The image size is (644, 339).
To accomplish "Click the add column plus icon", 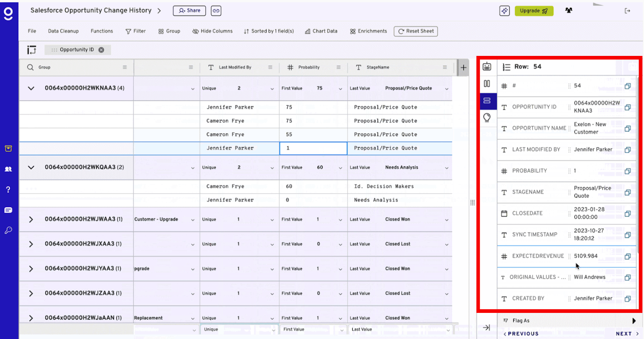I will (x=463, y=68).
